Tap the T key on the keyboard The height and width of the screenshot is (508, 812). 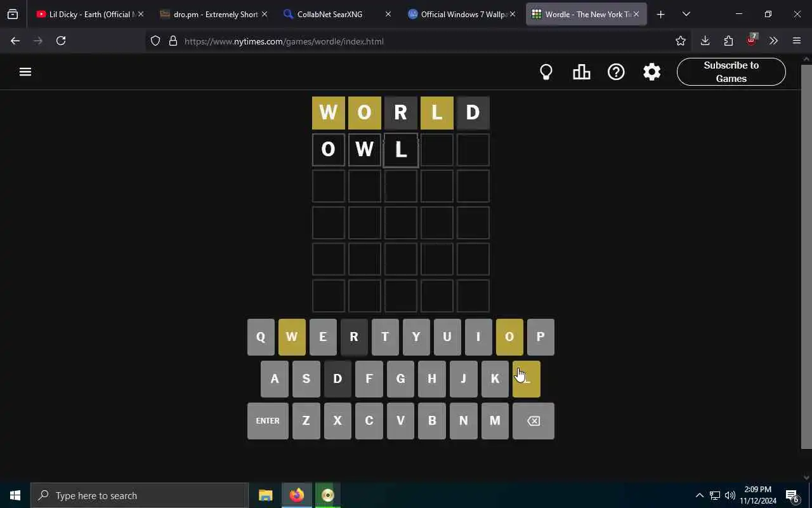pyautogui.click(x=385, y=337)
